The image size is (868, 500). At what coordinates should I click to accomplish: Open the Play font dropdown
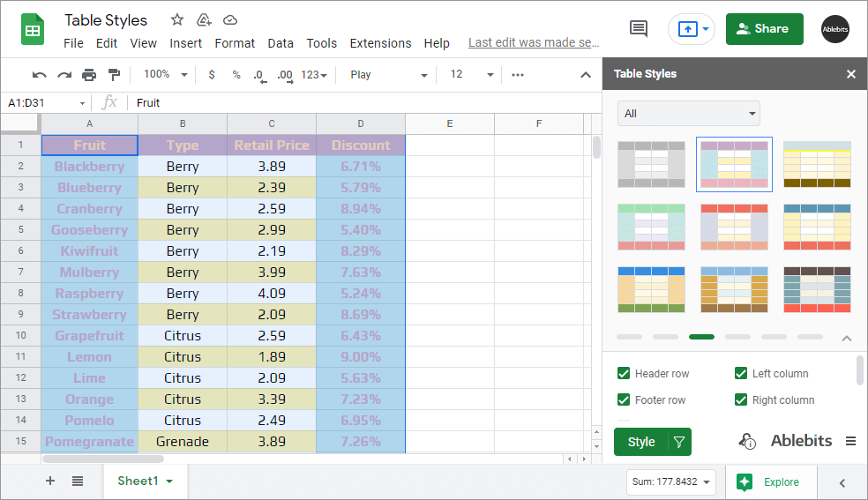(389, 75)
